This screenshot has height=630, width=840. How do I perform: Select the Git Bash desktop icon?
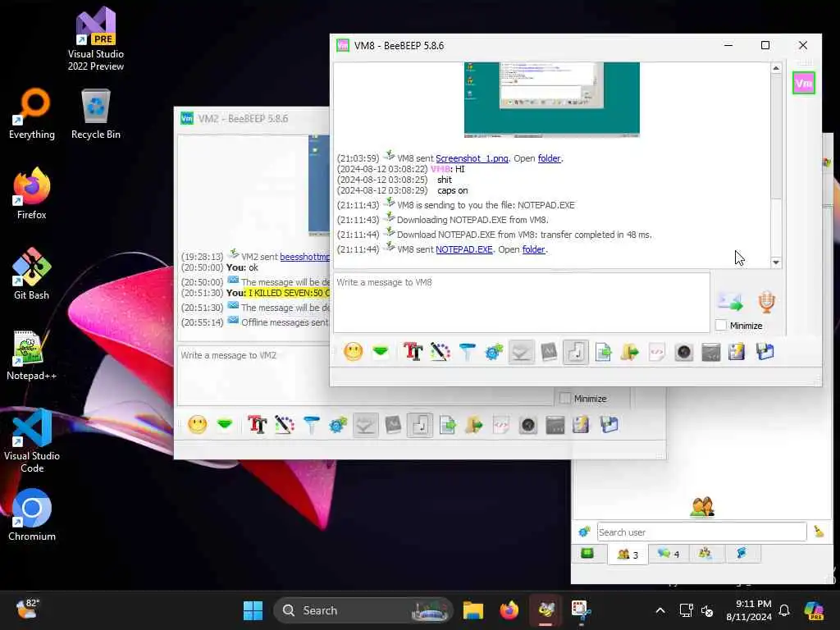click(x=31, y=274)
